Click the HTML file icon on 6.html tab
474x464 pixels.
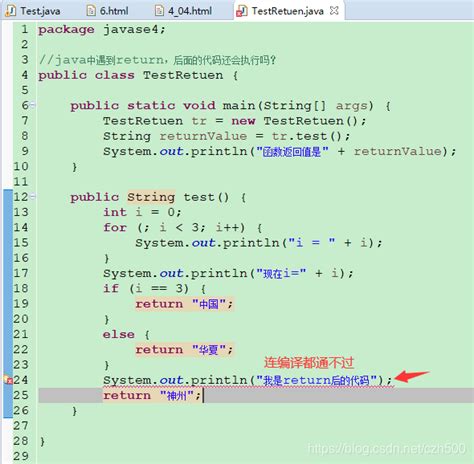[x=91, y=11]
